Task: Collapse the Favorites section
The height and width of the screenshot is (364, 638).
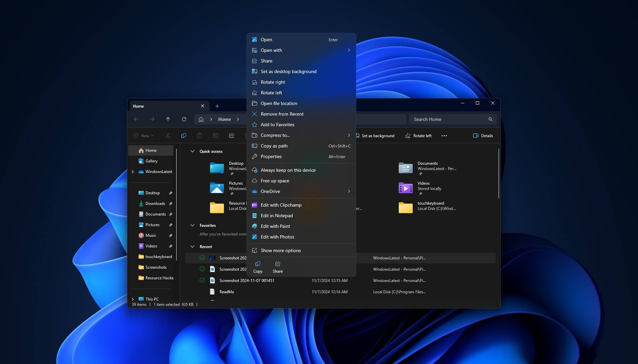Action: pos(192,225)
